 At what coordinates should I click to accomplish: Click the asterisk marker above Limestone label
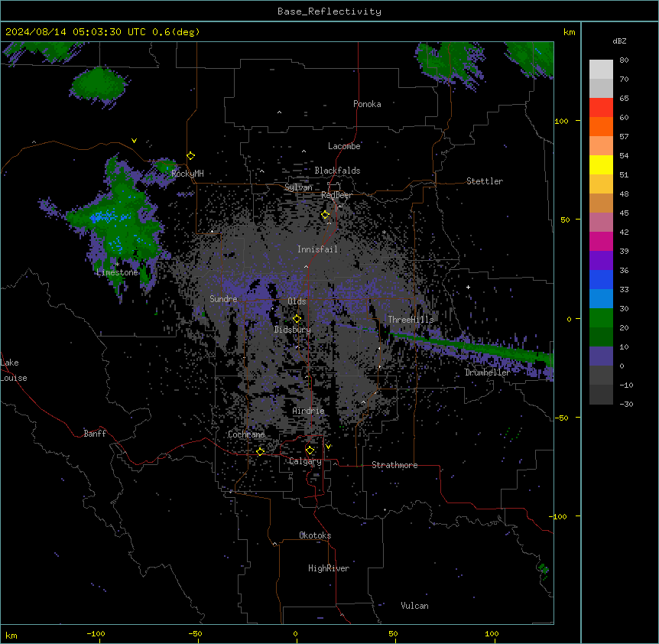point(117,265)
